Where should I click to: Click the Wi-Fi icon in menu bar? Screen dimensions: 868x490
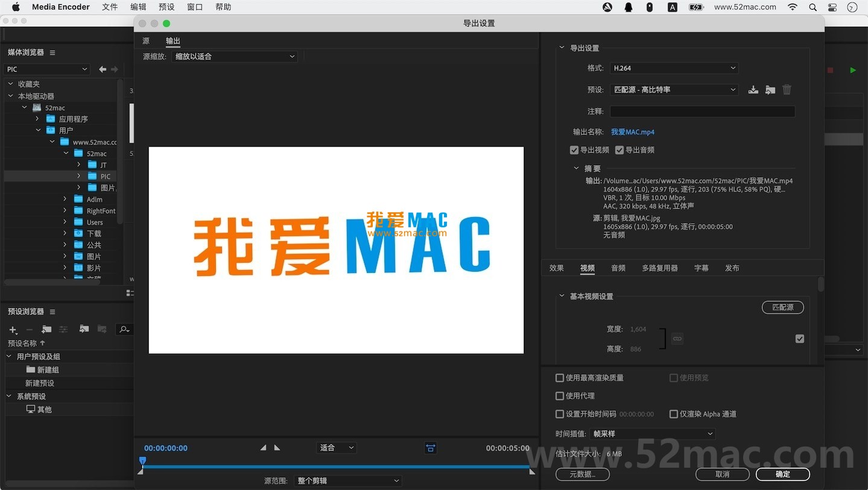click(793, 7)
